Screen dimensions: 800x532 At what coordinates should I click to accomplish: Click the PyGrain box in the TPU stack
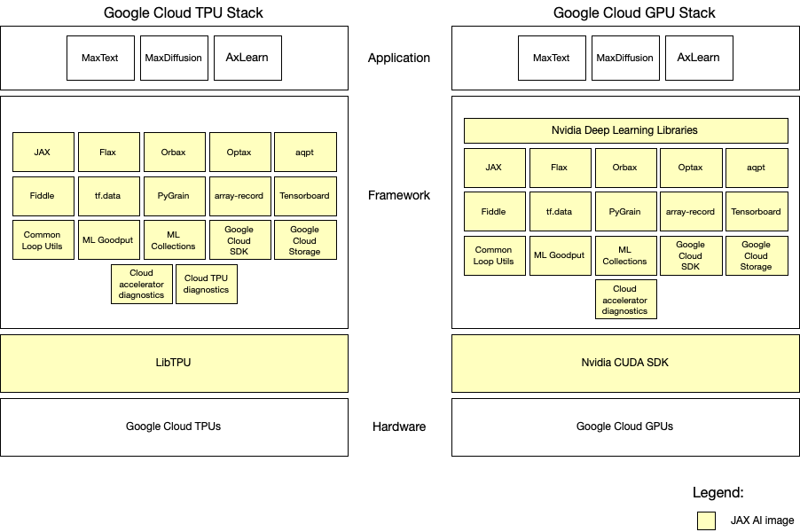click(x=175, y=196)
